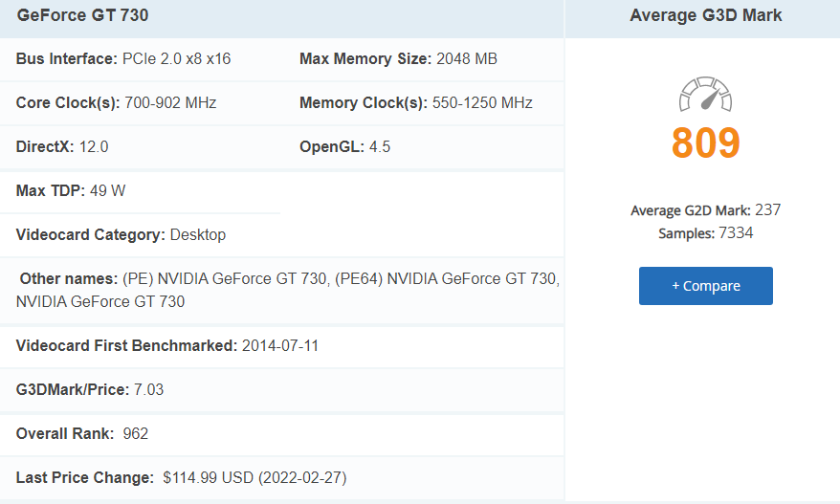Click the Samples 7334 count
840x504 pixels.
point(705,232)
